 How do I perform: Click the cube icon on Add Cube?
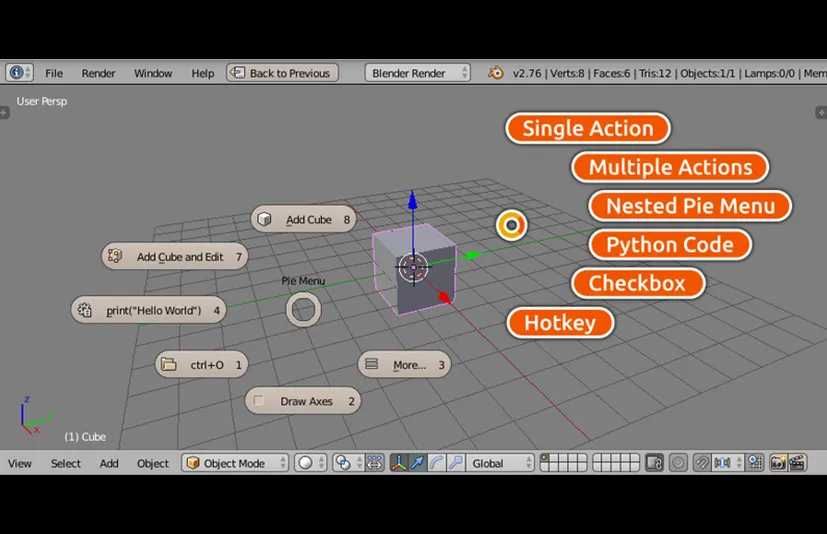point(264,219)
